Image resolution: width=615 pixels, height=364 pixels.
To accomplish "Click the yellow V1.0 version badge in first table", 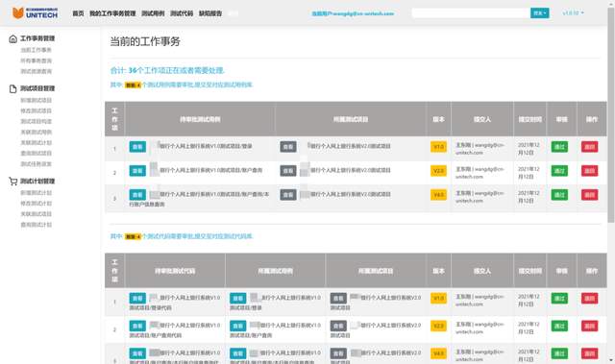I will pyautogui.click(x=438, y=147).
